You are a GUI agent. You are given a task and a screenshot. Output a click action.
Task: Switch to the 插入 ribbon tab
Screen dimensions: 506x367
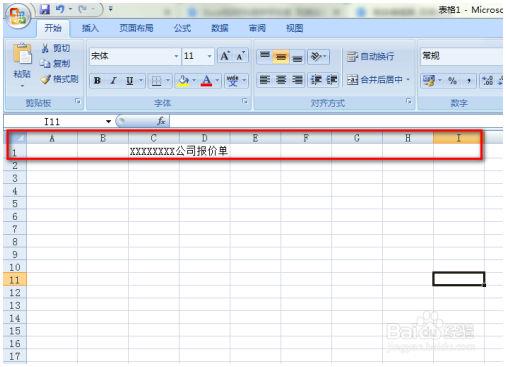[90, 28]
